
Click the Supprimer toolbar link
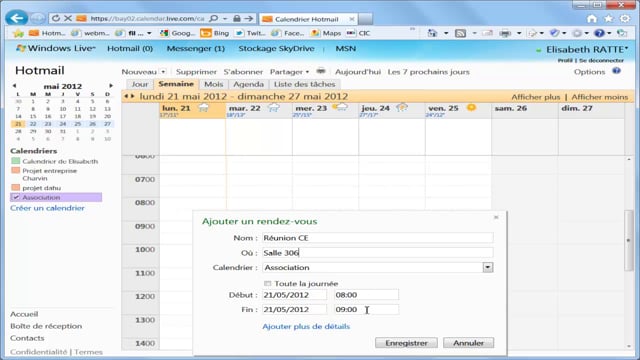click(196, 72)
